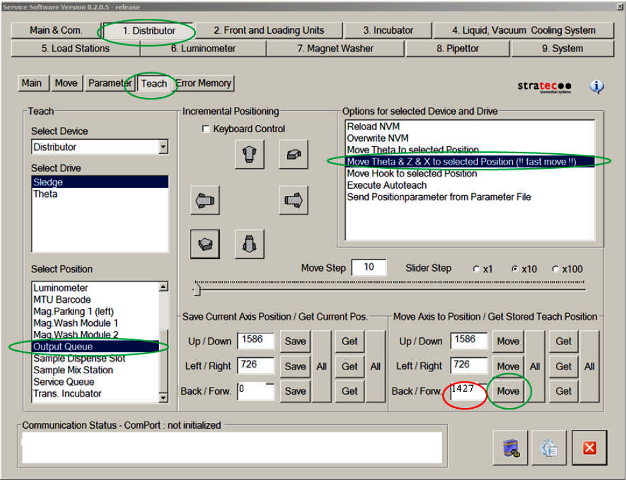Click Move button in Back/Forw. row
This screenshot has width=626, height=480.
tap(508, 390)
